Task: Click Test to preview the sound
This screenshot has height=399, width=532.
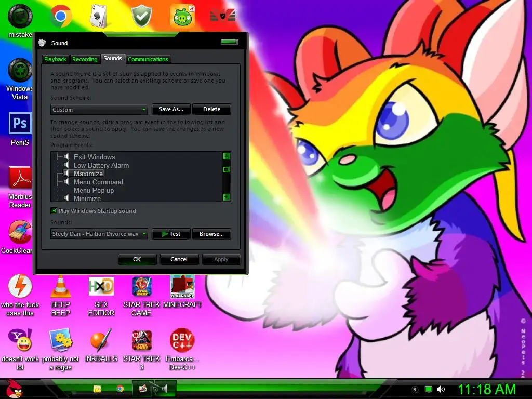Action: click(171, 234)
